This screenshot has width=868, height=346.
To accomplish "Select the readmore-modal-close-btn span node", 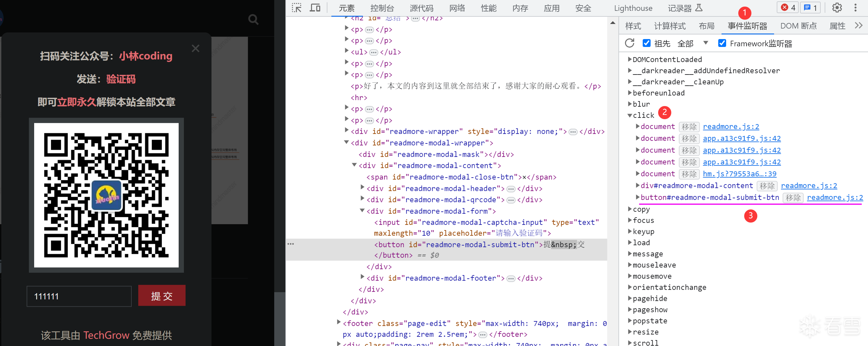I will coord(461,177).
